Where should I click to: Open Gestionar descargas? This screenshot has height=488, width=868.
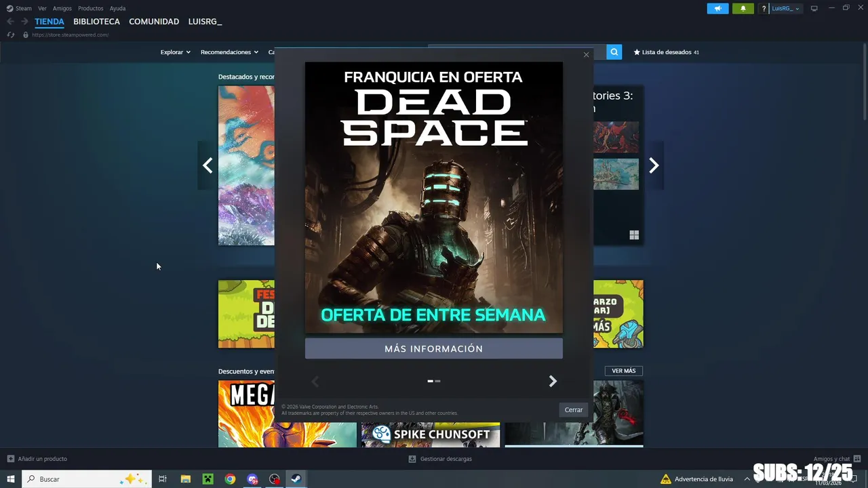[x=446, y=459]
